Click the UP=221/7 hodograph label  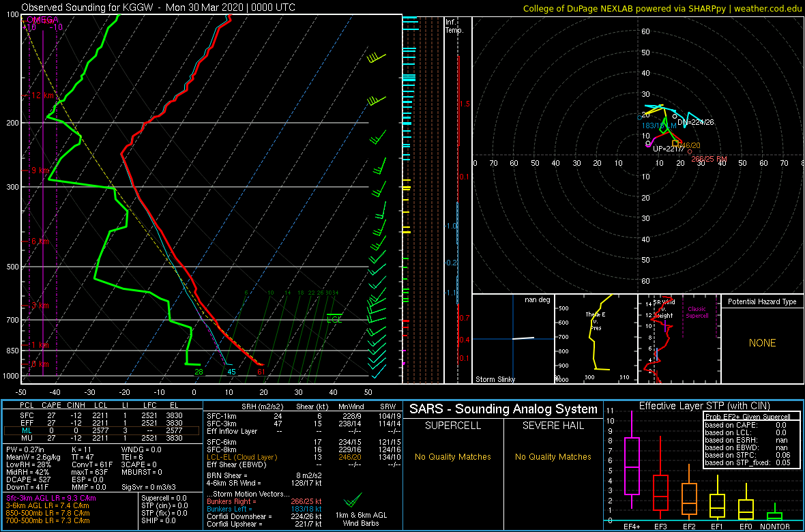[669, 149]
